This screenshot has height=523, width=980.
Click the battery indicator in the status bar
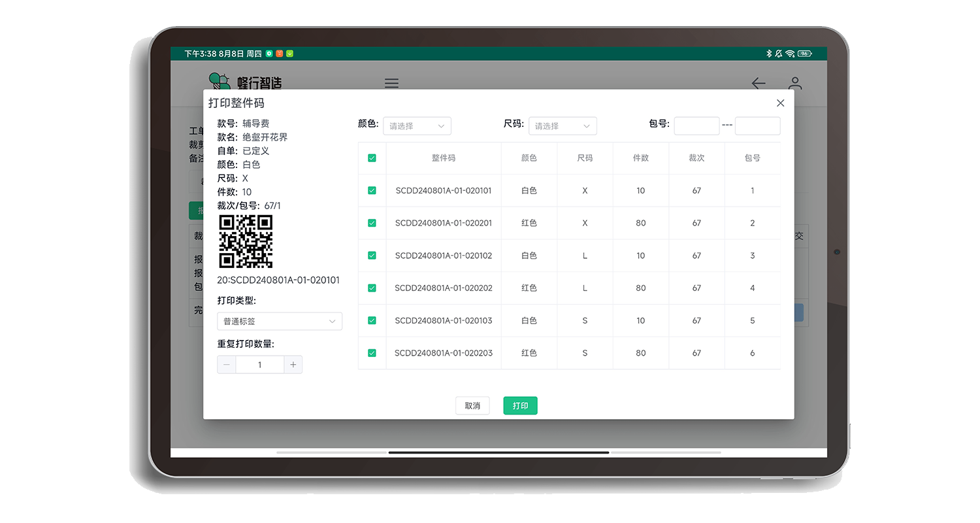click(x=804, y=53)
